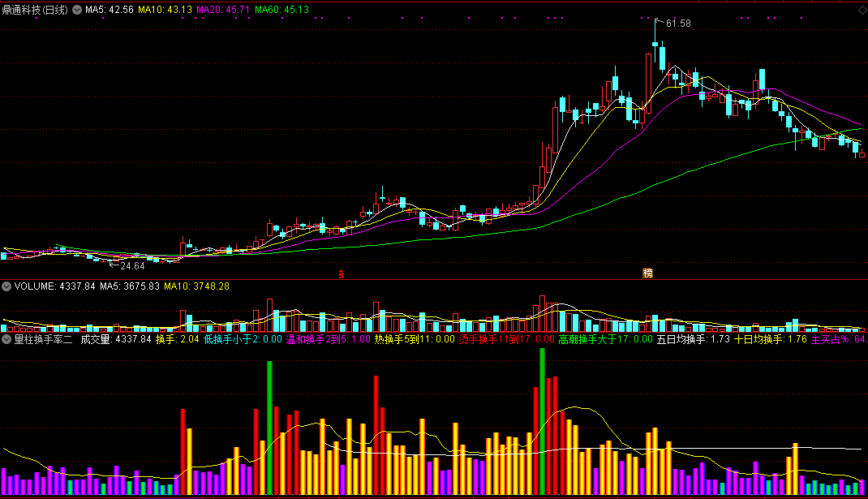The height and width of the screenshot is (499, 868).
Task: Open the 榜 marker on the time axis
Action: [647, 273]
